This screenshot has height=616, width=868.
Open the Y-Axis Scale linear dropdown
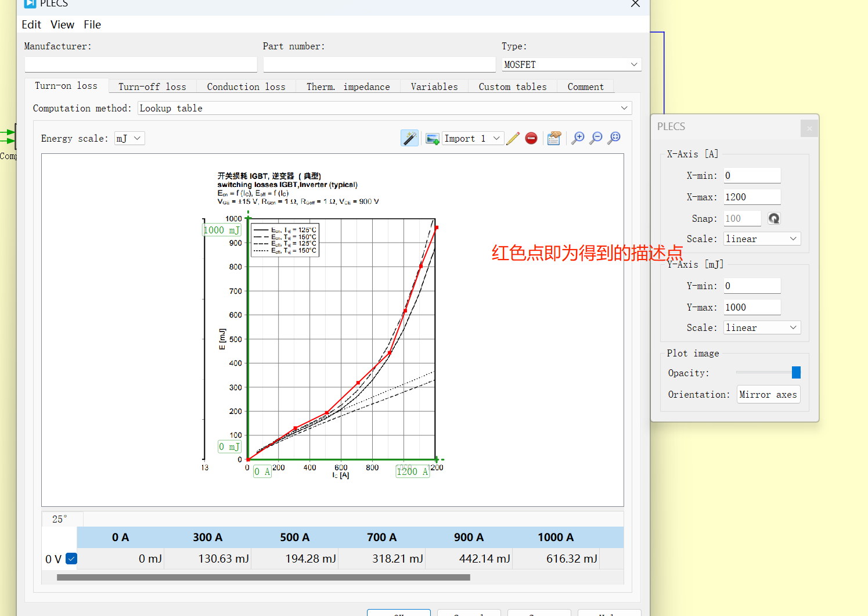(x=762, y=327)
